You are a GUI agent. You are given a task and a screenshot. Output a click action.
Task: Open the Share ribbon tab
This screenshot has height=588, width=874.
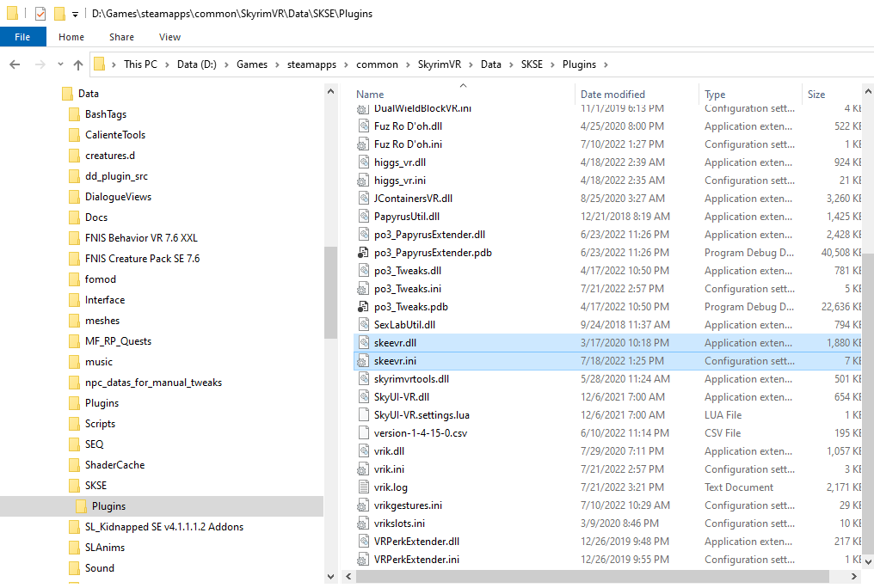point(121,37)
